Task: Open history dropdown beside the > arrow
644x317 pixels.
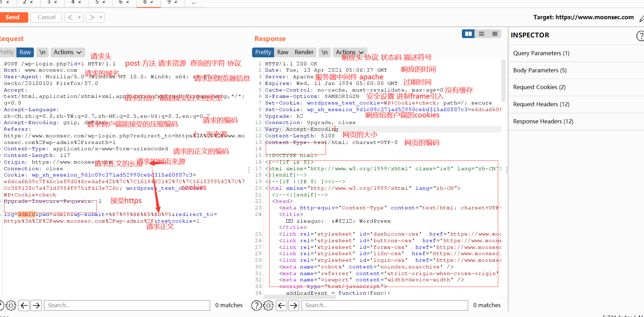Action: click(101, 17)
